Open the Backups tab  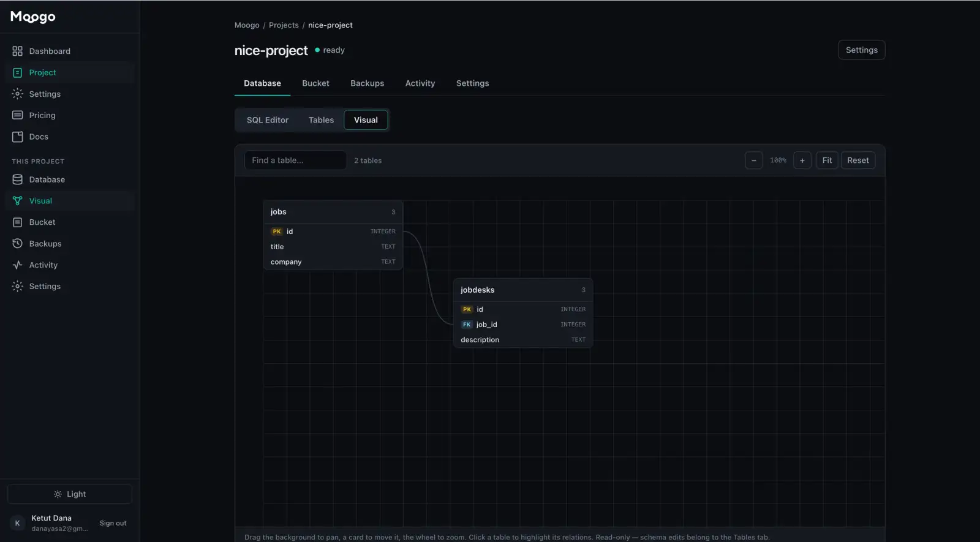(x=367, y=83)
